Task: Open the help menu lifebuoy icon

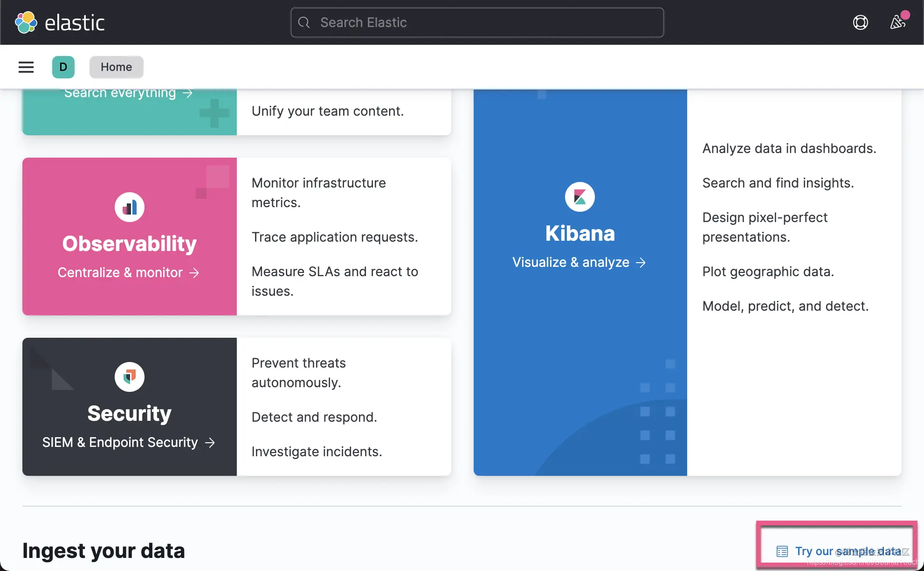Action: coord(860,22)
